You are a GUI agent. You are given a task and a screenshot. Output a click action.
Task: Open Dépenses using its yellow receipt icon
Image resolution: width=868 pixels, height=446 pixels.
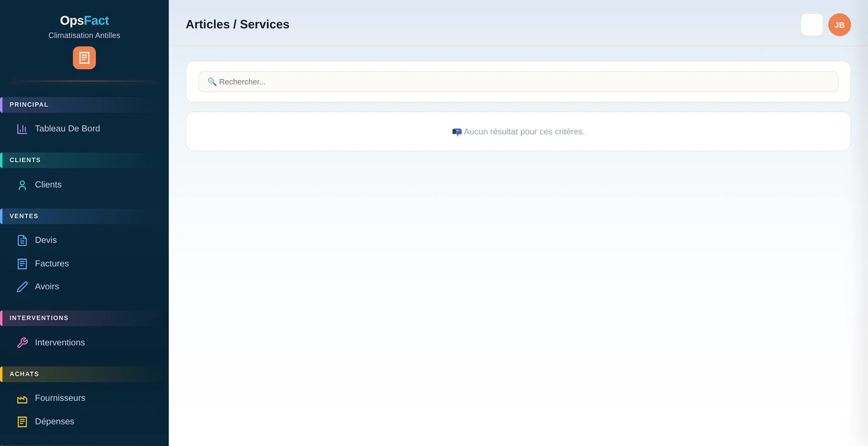click(x=22, y=422)
